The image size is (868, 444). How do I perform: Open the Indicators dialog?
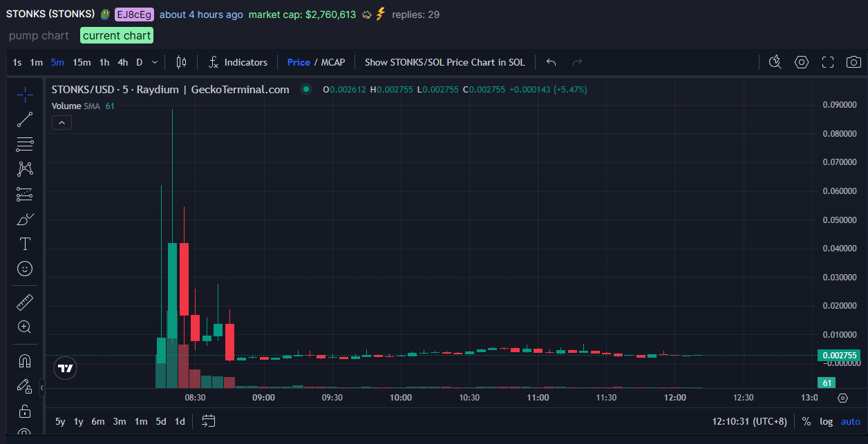point(238,62)
